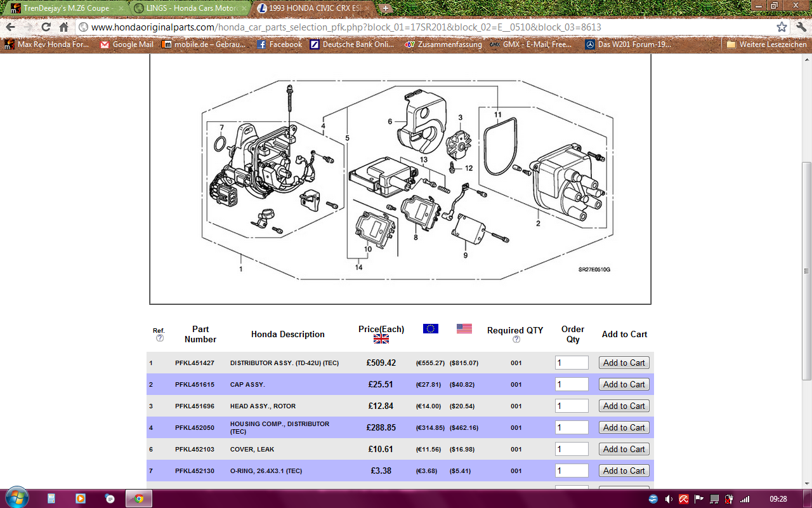The width and height of the screenshot is (812, 508).
Task: Add DISTRIBUTOR ASSY. to cart
Action: pos(624,363)
